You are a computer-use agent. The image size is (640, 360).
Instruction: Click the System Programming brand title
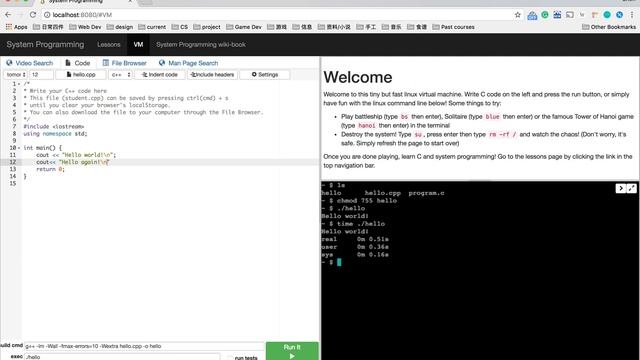(x=45, y=44)
